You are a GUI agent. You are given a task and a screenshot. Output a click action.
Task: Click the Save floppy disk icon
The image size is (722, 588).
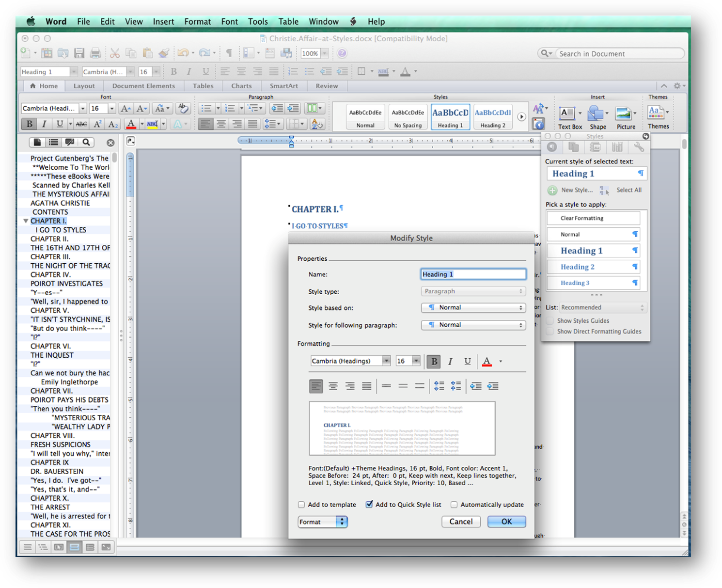[79, 53]
